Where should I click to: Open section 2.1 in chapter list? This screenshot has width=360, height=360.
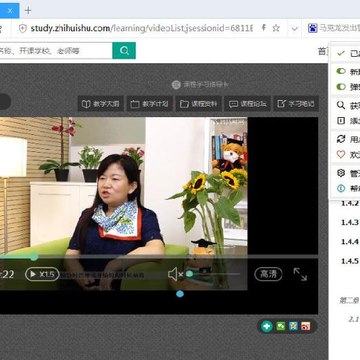click(x=354, y=319)
